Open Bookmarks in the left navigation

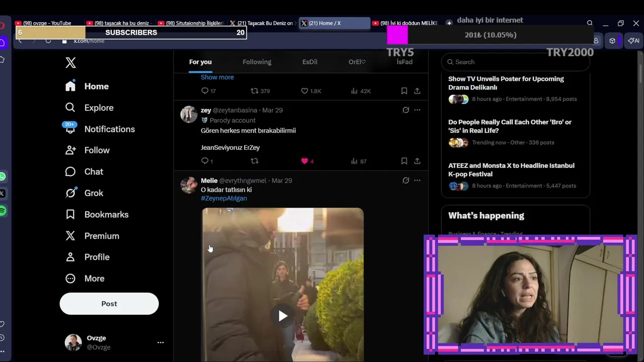coord(97,215)
